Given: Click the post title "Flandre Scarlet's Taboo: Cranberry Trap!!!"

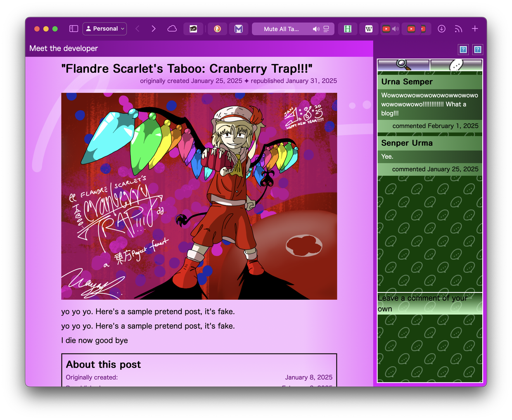Looking at the screenshot, I should [187, 69].
